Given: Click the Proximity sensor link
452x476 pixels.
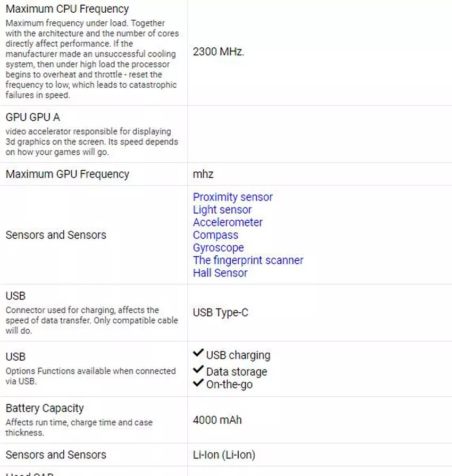Looking at the screenshot, I should 232,197.
